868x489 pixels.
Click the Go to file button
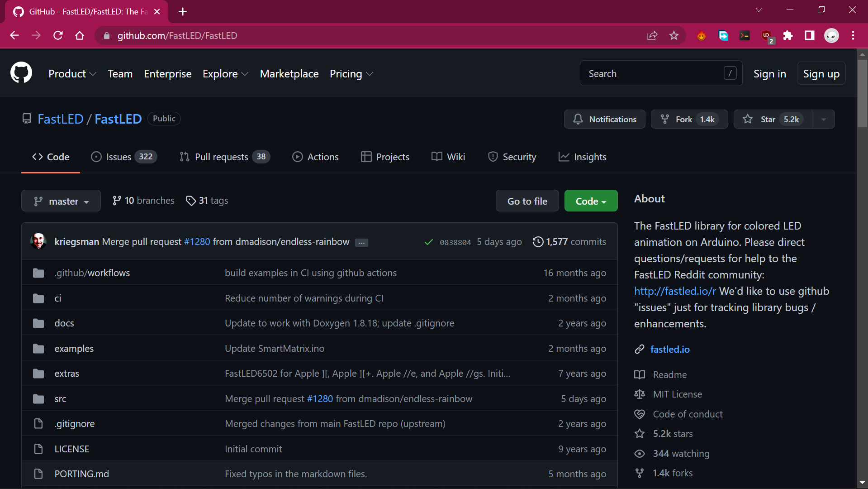pyautogui.click(x=527, y=201)
